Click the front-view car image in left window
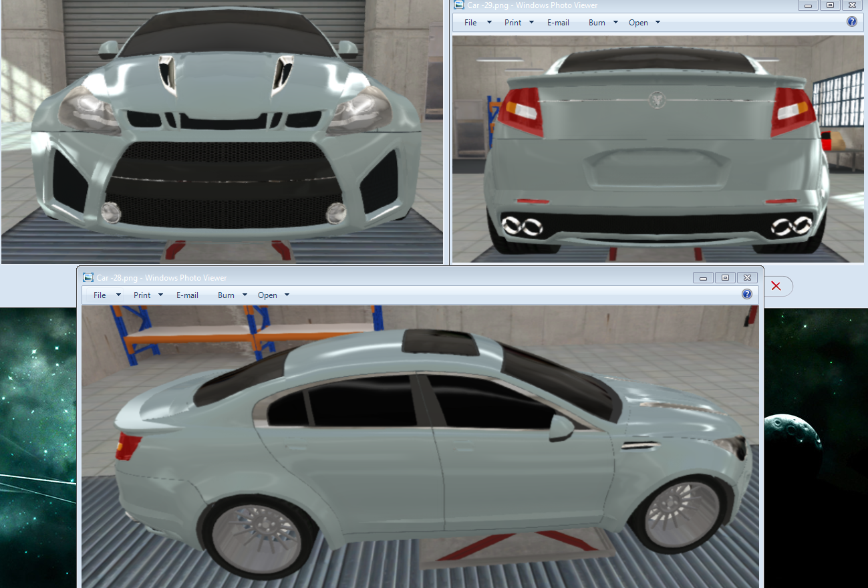The height and width of the screenshot is (588, 868). [x=222, y=132]
